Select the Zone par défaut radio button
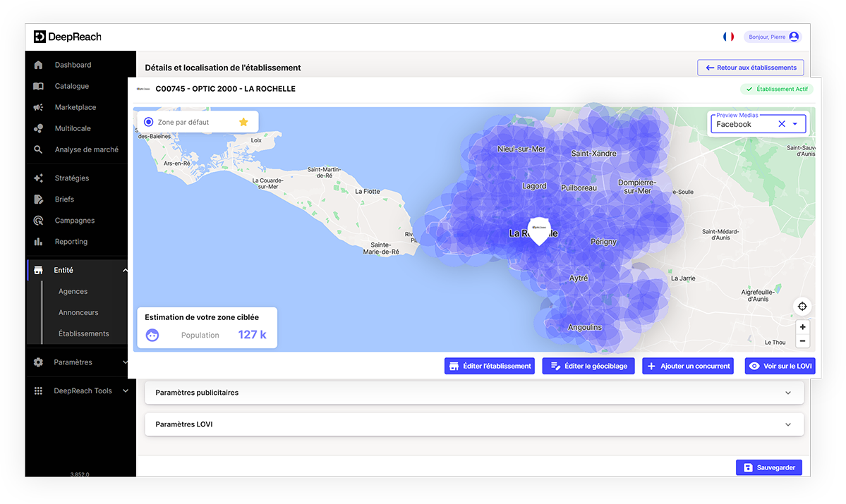 pos(148,123)
